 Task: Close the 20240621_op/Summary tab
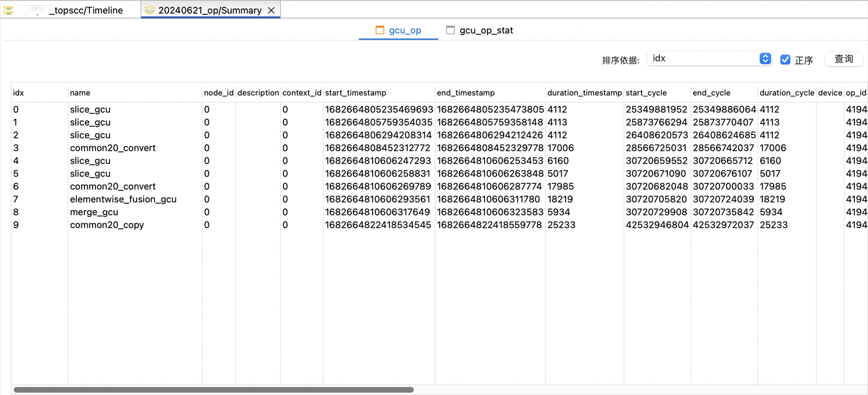tap(272, 10)
